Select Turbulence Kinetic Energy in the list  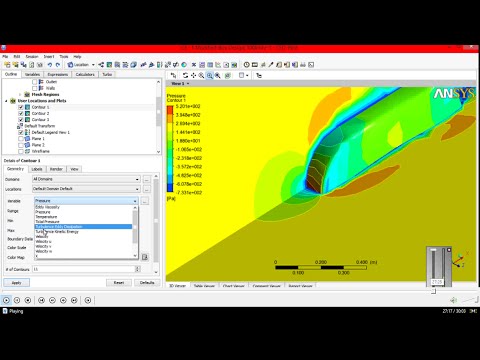pyautogui.click(x=57, y=232)
